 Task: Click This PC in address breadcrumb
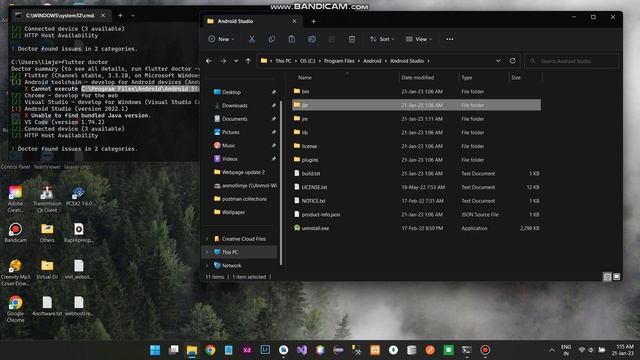point(283,61)
